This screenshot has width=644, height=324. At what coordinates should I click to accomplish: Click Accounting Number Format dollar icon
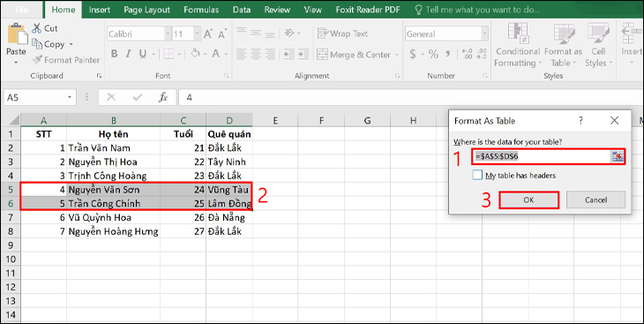point(412,54)
